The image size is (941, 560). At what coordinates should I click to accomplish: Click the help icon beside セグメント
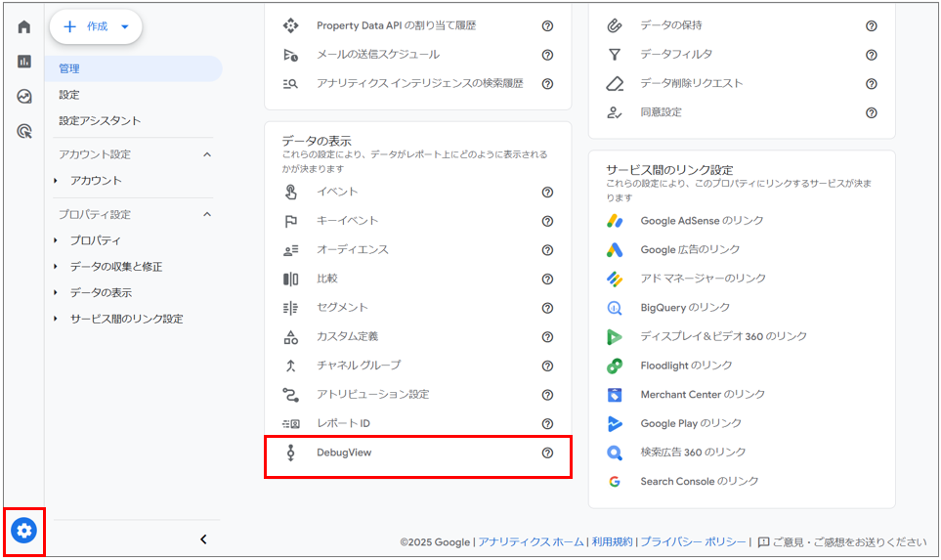coord(547,308)
